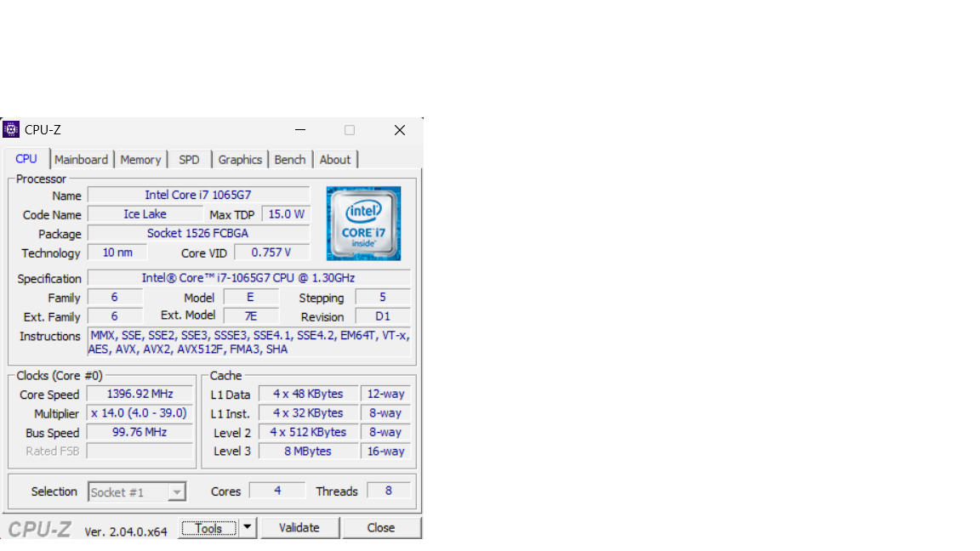Click the specification field showing 1.30GHz
This screenshot has height=551, width=980.
click(x=248, y=278)
